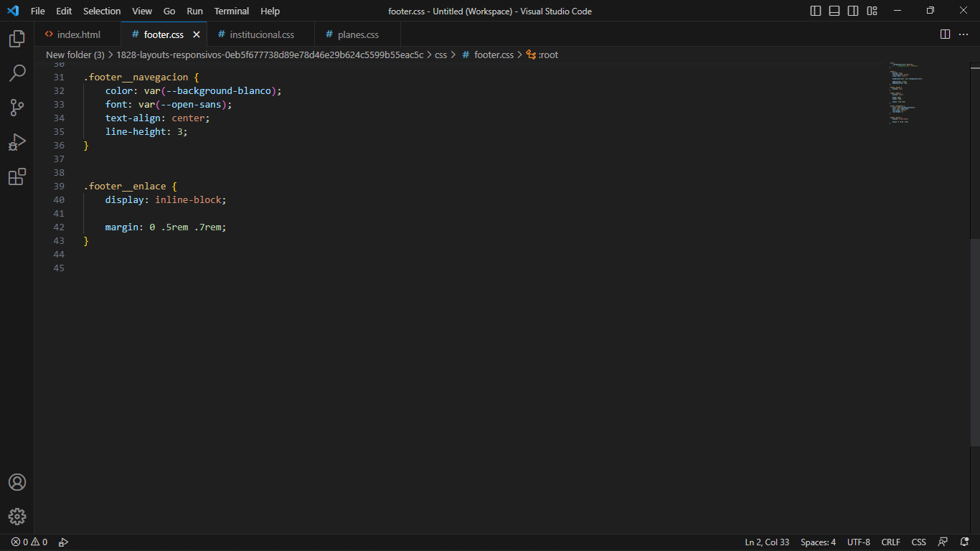Viewport: 980px width, 551px height.
Task: Click the debug icon beside the problems count
Action: pos(63,542)
